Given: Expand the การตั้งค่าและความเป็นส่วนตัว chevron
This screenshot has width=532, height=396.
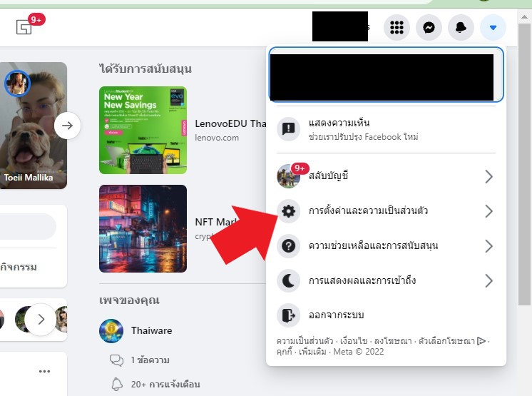Looking at the screenshot, I should 488,211.
